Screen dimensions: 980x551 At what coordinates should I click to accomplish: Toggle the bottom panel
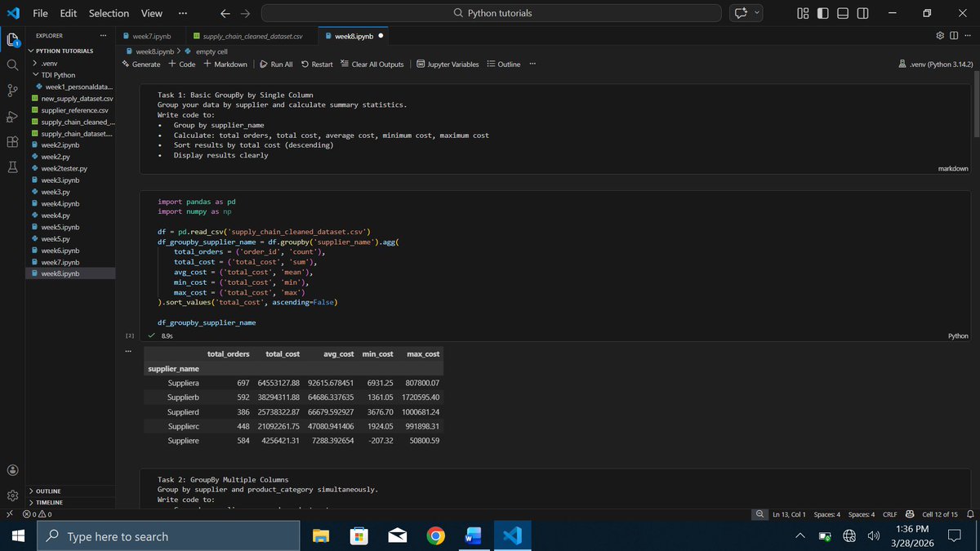(843, 13)
